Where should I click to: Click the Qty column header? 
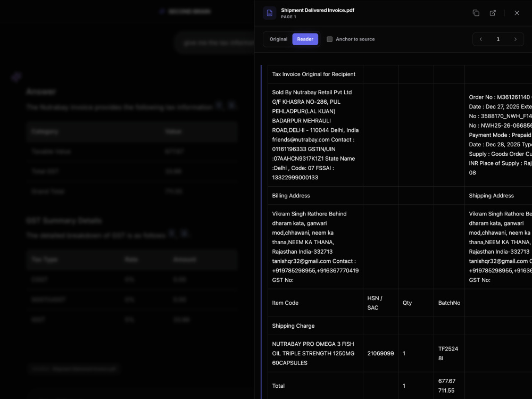pyautogui.click(x=416, y=303)
